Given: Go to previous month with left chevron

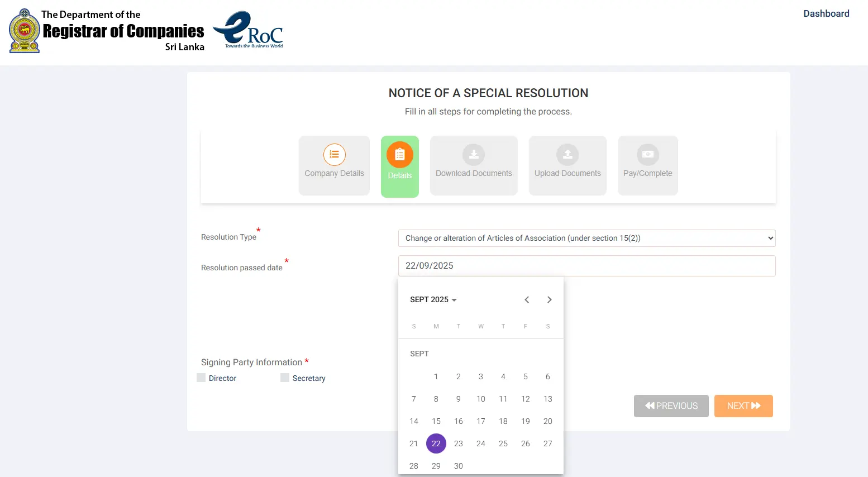Looking at the screenshot, I should 527,299.
